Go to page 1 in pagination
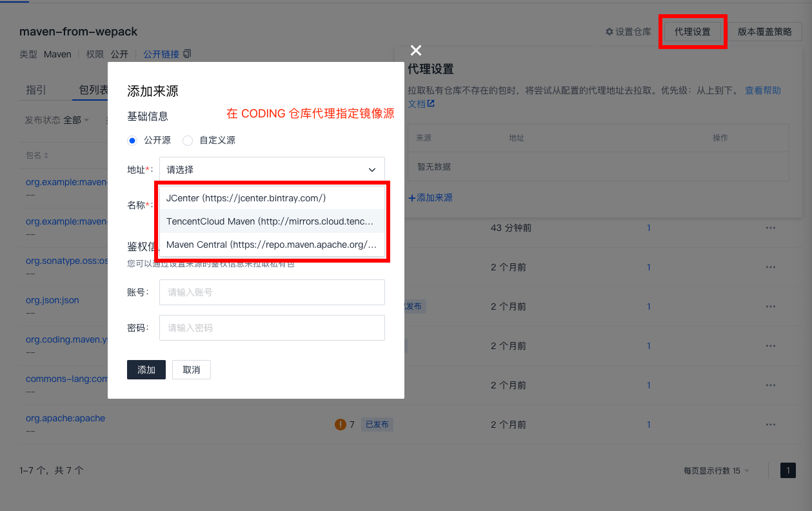This screenshot has height=511, width=812. [x=788, y=470]
